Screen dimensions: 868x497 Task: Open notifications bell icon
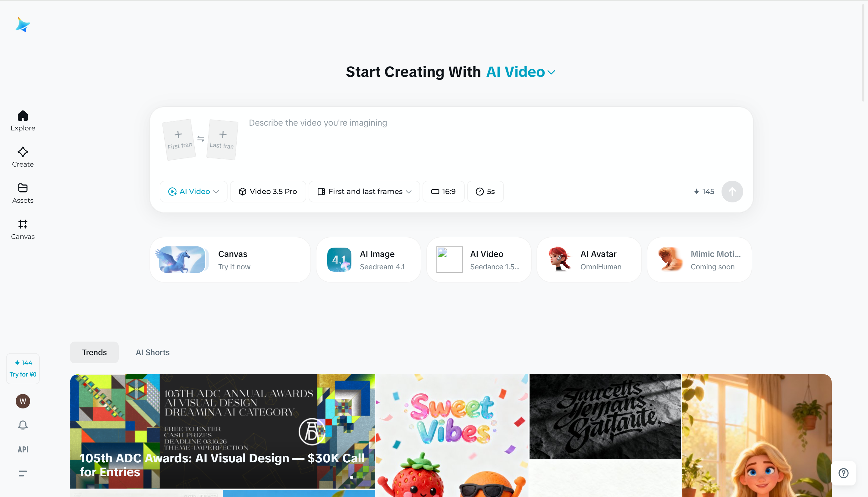(23, 425)
